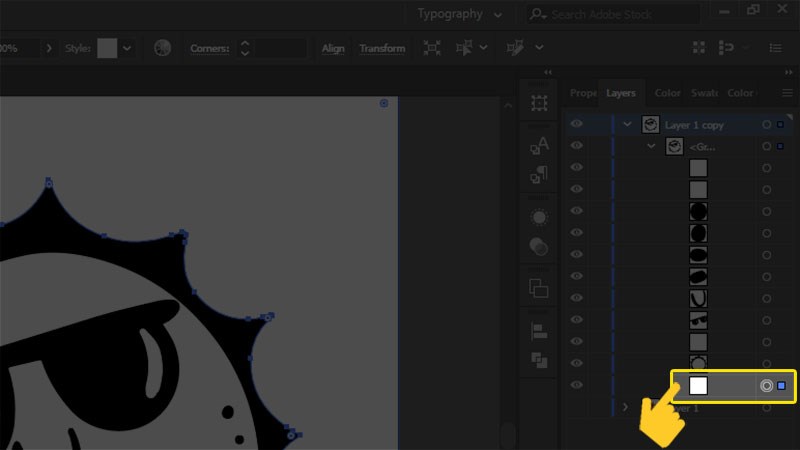This screenshot has width=800, height=450.
Task: Toggle visibility of the <Gr... group
Action: (577, 146)
